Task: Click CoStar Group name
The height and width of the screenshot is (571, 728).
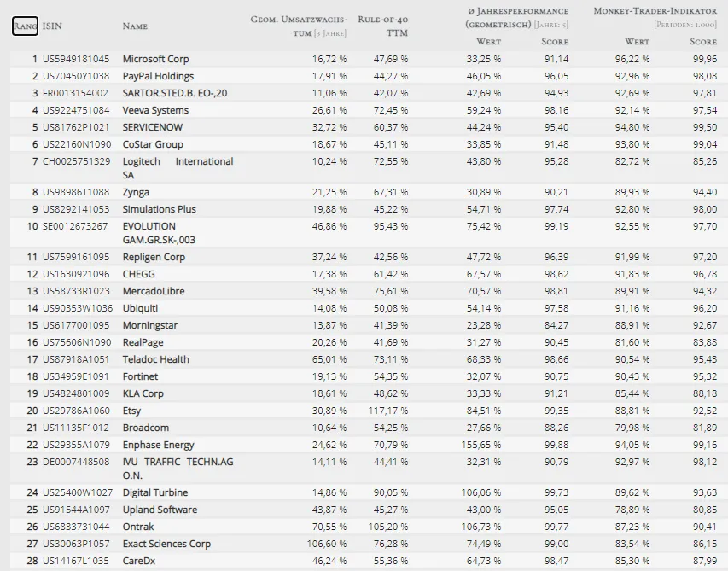Action: tap(153, 144)
